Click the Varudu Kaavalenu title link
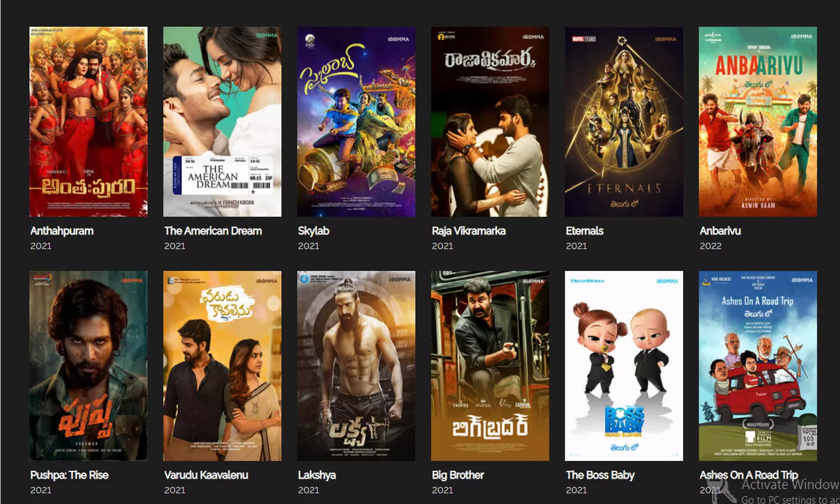Viewport: 840px width, 504px height. pyautogui.click(x=206, y=475)
